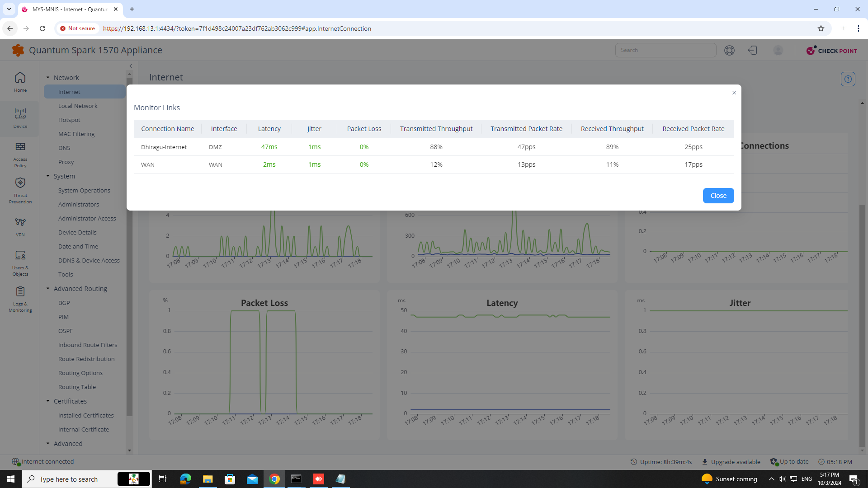Select the VPN icon in sidebar

tap(20, 226)
